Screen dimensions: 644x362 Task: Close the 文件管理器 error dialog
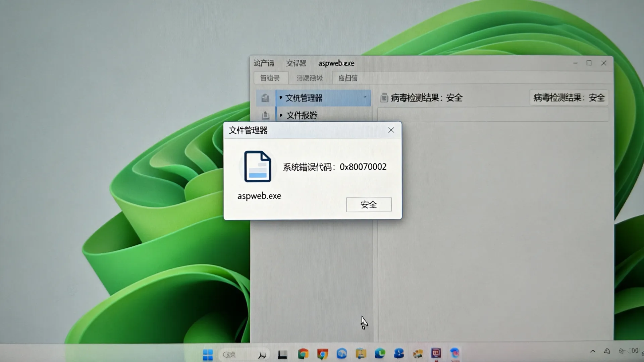(x=391, y=130)
